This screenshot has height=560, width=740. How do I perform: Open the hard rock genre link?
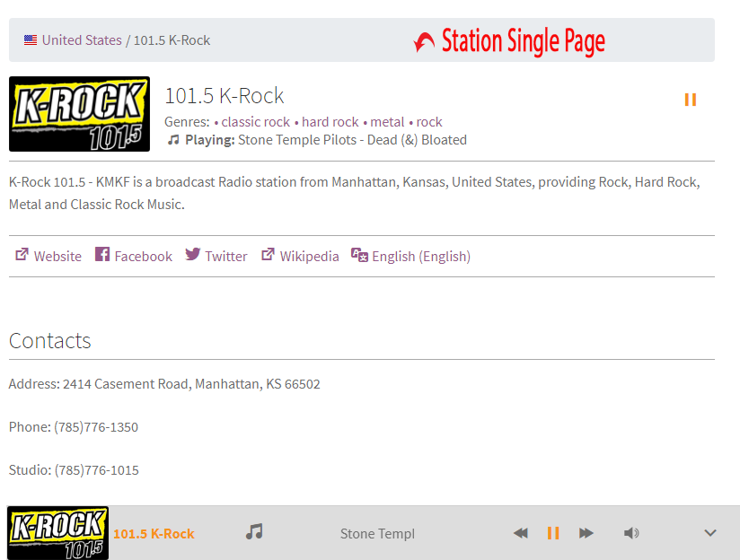330,122
